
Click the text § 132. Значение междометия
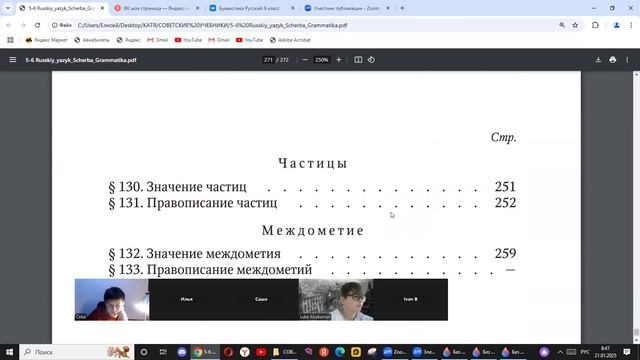tap(194, 253)
